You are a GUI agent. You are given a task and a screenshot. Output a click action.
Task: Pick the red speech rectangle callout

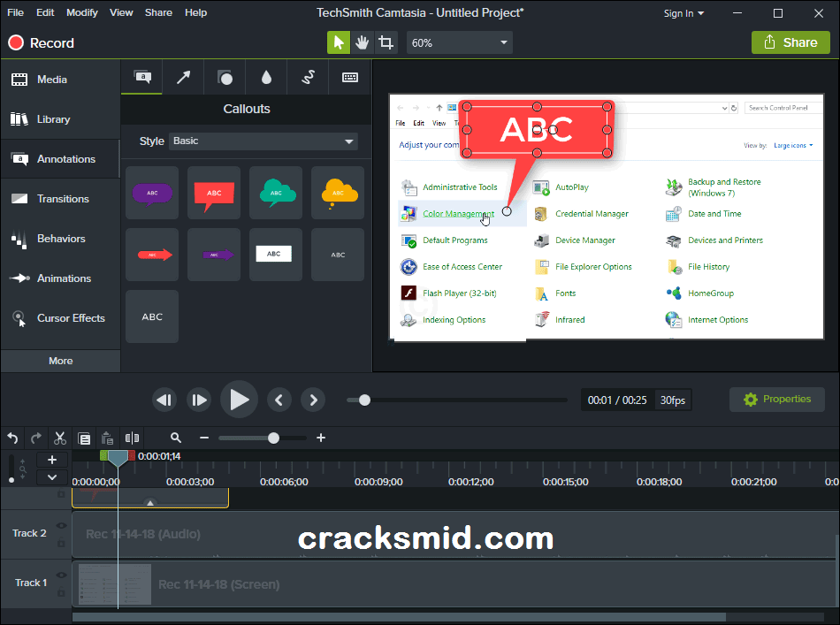pos(214,193)
